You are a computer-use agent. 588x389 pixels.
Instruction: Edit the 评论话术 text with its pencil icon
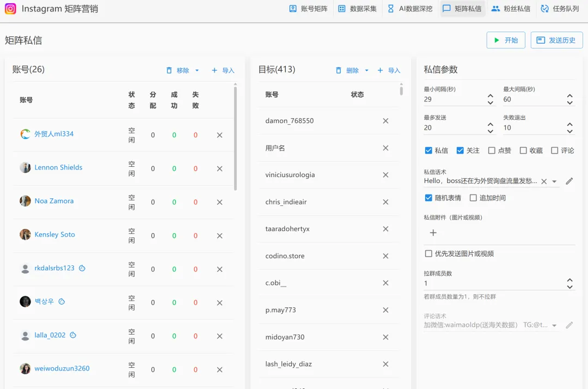click(x=569, y=325)
